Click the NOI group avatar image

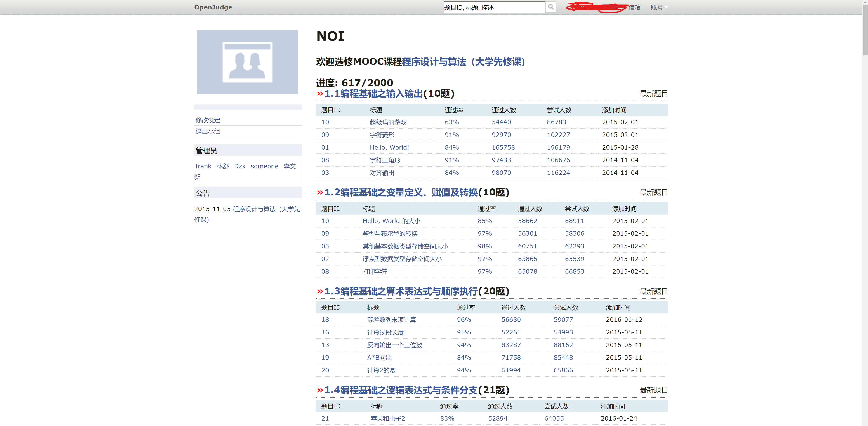(247, 62)
